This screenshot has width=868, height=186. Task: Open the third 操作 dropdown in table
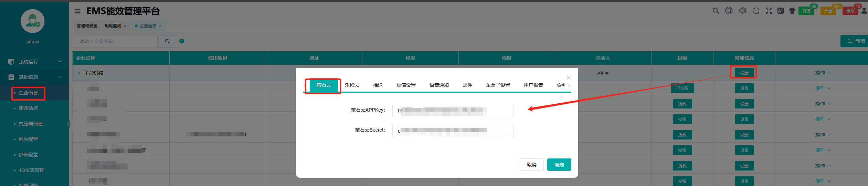823,104
